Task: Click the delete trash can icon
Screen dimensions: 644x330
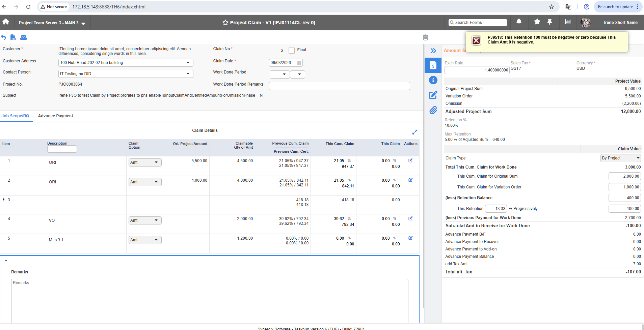Action: (425, 37)
